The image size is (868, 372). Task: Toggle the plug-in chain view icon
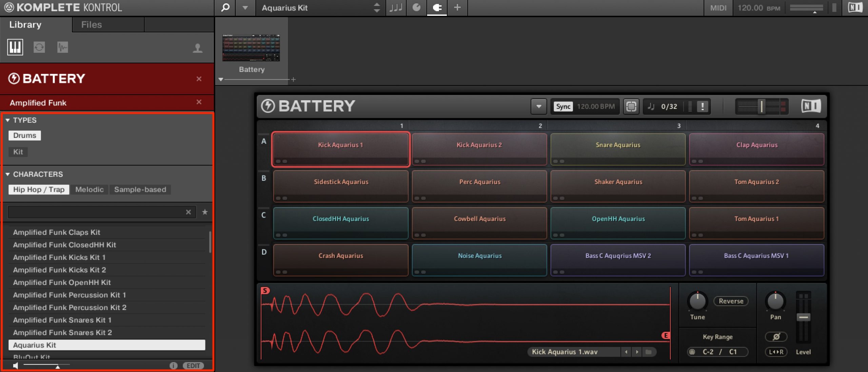(x=437, y=7)
